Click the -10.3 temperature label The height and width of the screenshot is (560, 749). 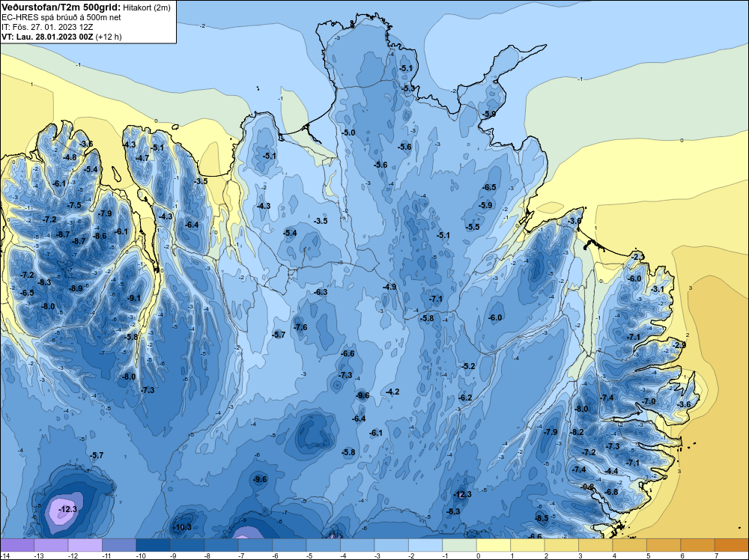pos(182,527)
